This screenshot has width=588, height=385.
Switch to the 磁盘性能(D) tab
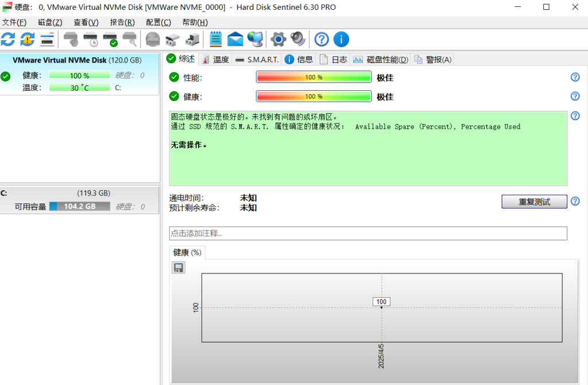point(381,59)
